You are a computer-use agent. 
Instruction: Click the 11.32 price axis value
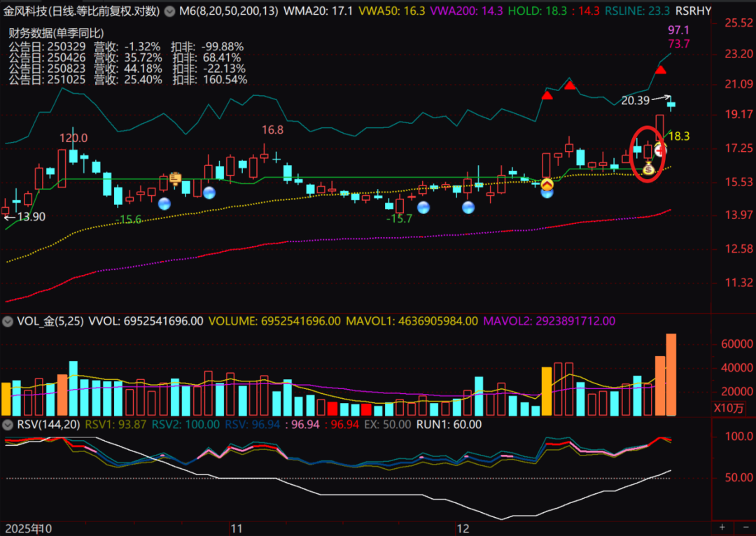(x=739, y=283)
